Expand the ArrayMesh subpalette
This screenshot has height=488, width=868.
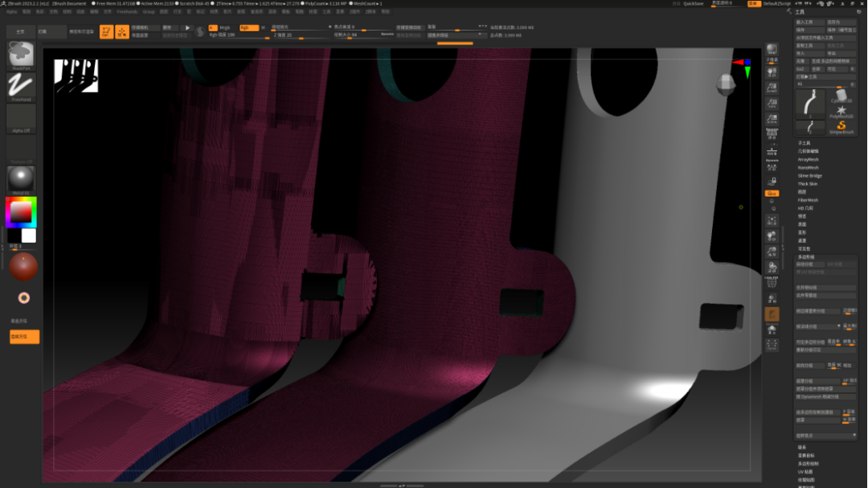tap(808, 159)
